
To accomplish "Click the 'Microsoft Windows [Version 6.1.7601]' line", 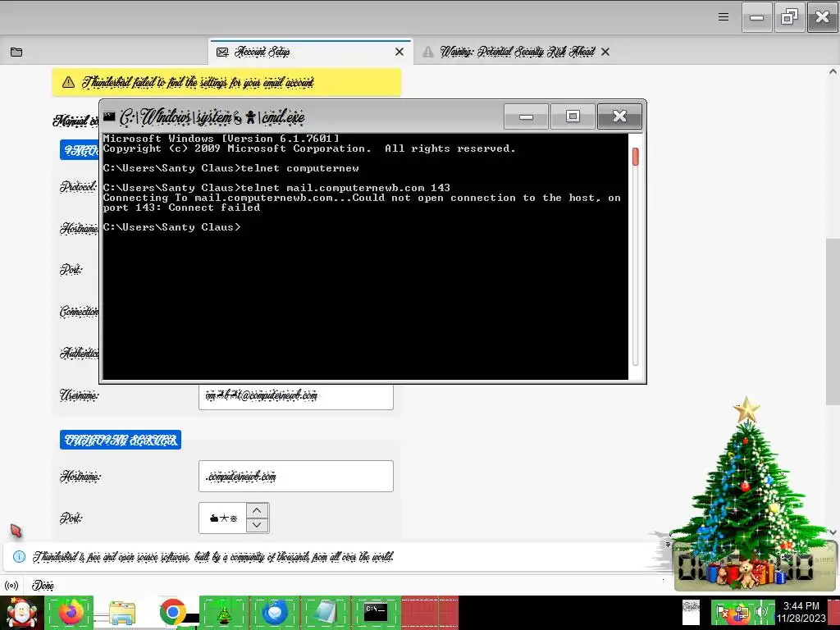I will click(221, 138).
